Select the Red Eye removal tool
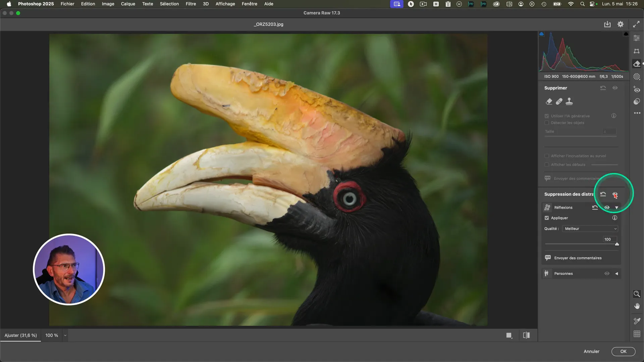644x362 pixels. point(637,89)
